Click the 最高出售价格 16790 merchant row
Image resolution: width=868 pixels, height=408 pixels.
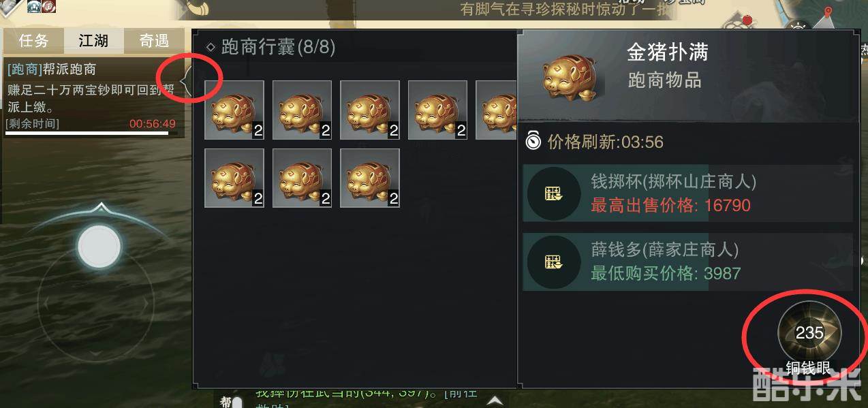[x=687, y=193]
